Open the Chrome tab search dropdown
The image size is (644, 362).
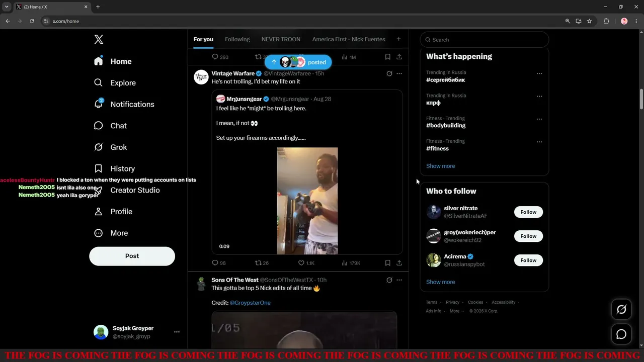pos(7,7)
